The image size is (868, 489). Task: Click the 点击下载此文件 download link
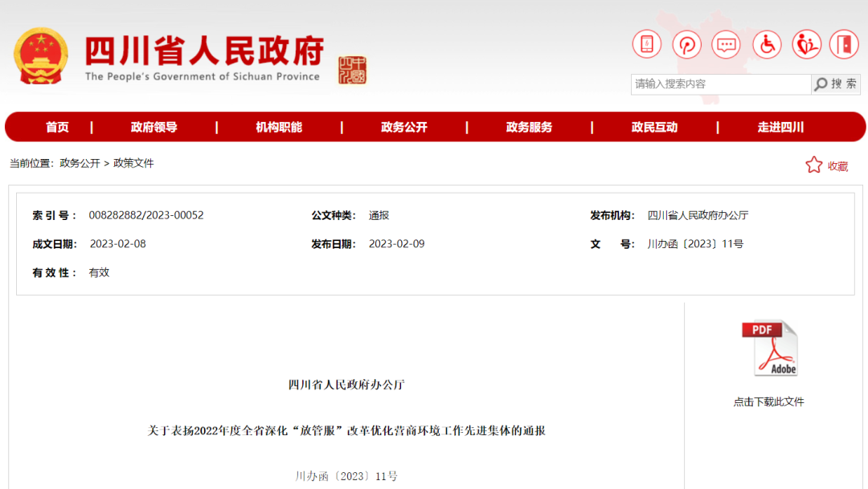(769, 402)
